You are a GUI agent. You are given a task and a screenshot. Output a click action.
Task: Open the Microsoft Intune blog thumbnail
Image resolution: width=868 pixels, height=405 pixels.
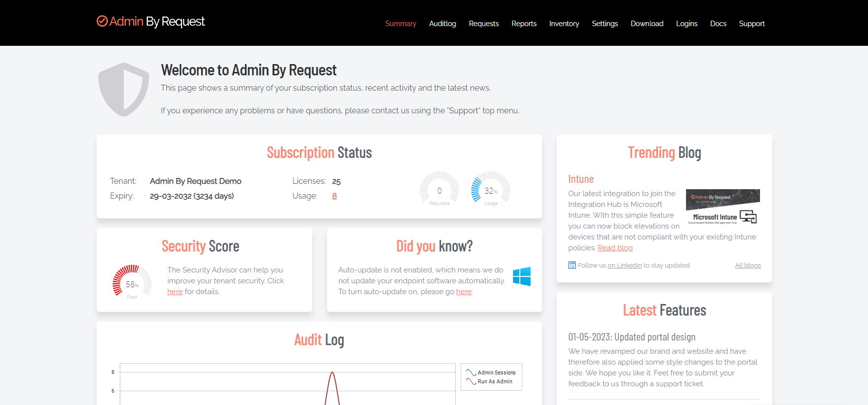(723, 207)
